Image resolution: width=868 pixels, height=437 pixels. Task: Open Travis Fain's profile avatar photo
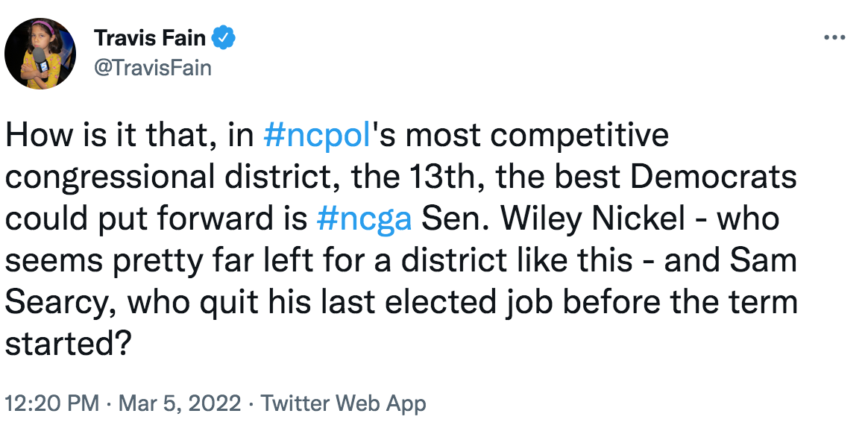coord(40,54)
